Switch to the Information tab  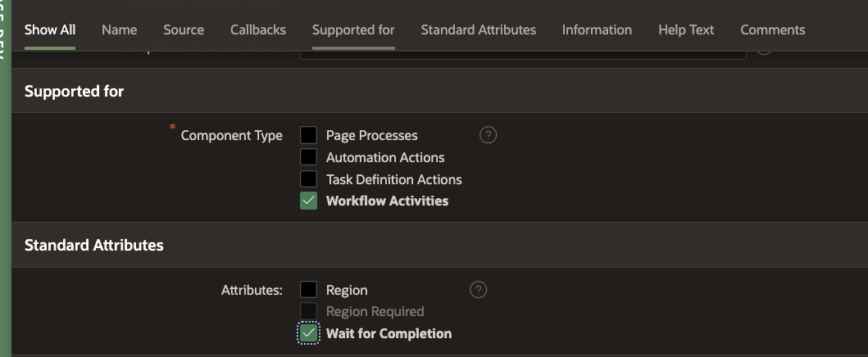[597, 29]
